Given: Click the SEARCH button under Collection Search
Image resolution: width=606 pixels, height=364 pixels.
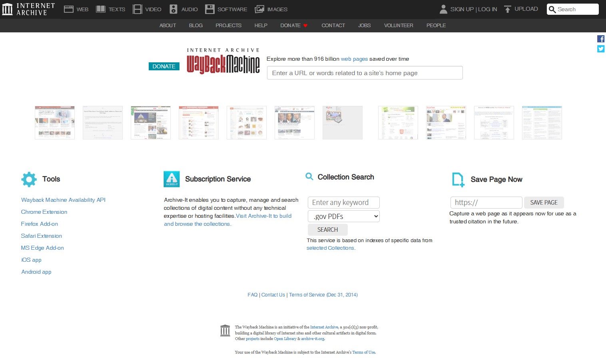Looking at the screenshot, I should pos(328,230).
